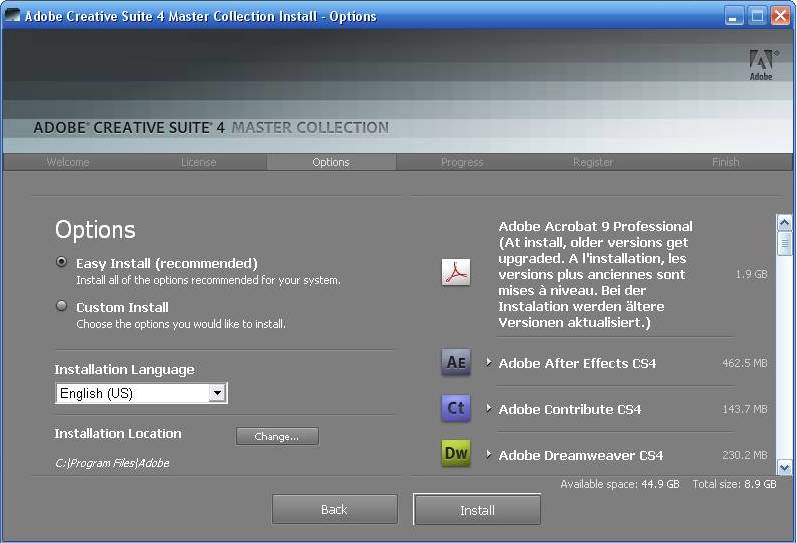Click the Dreamweaver Dw icon
Viewport: 797px width, 543px height.
(x=455, y=453)
